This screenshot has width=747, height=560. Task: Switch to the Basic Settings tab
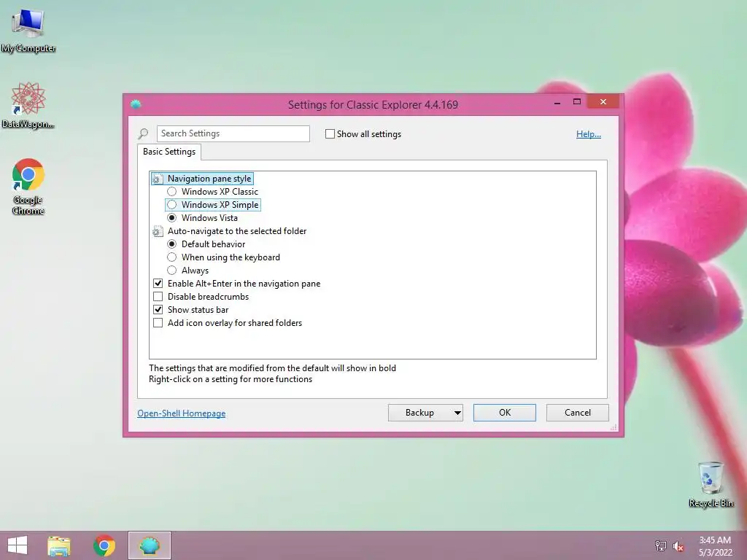point(169,152)
